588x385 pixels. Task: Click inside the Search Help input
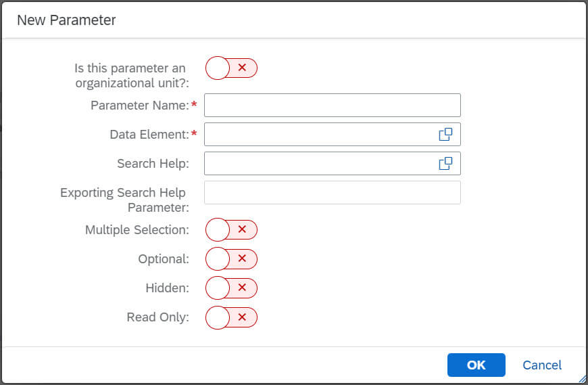pos(321,164)
